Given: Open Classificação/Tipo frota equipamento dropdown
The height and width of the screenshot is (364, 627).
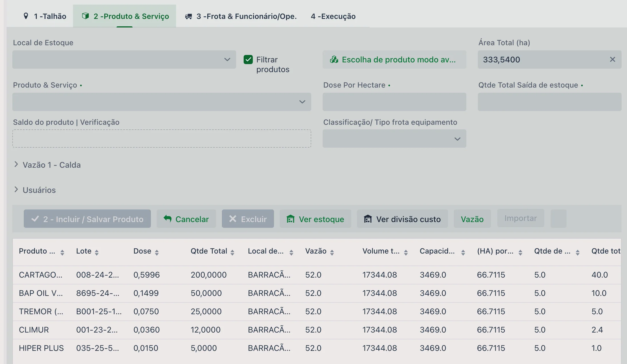Looking at the screenshot, I should pyautogui.click(x=394, y=139).
